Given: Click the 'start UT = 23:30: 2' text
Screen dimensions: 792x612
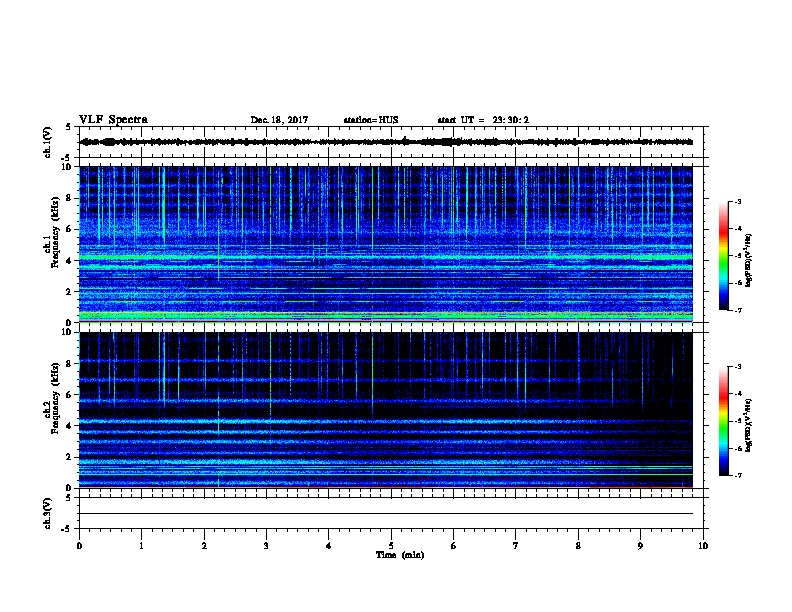Looking at the screenshot, I should coord(483,120).
